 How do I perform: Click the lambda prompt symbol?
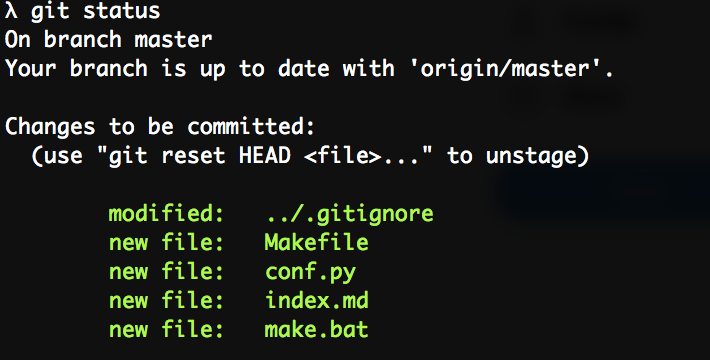click(11, 10)
